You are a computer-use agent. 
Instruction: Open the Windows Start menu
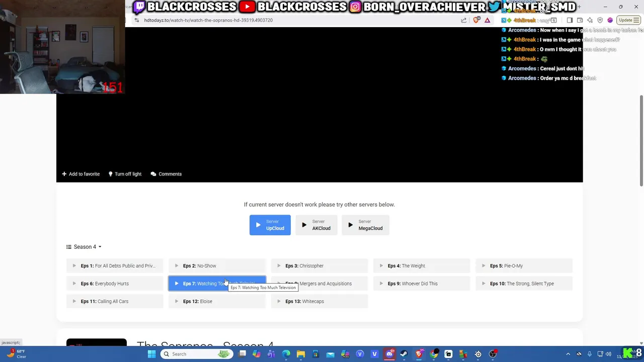[x=151, y=354]
